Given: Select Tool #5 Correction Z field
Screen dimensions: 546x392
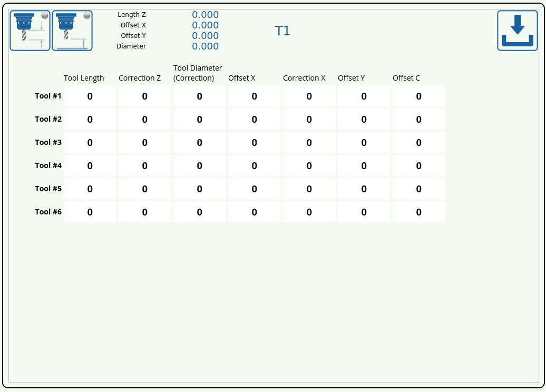Looking at the screenshot, I should pos(145,189).
